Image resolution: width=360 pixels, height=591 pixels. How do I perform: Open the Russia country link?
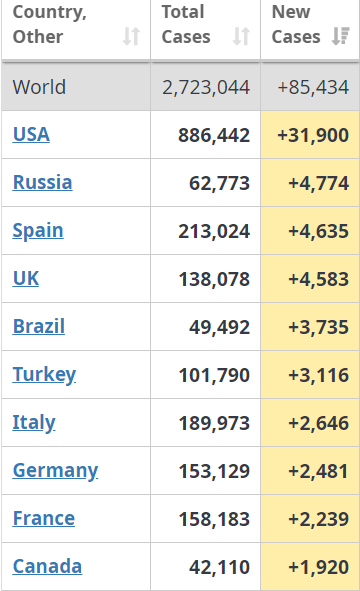pos(43,182)
